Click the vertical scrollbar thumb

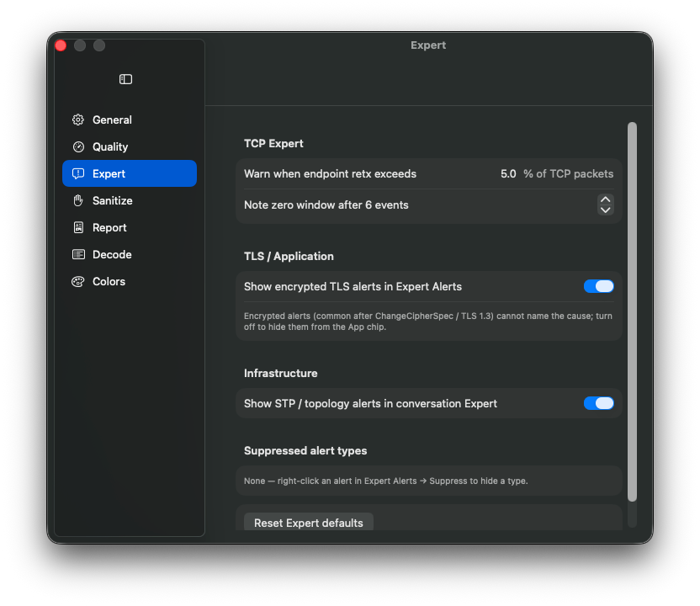point(632,311)
